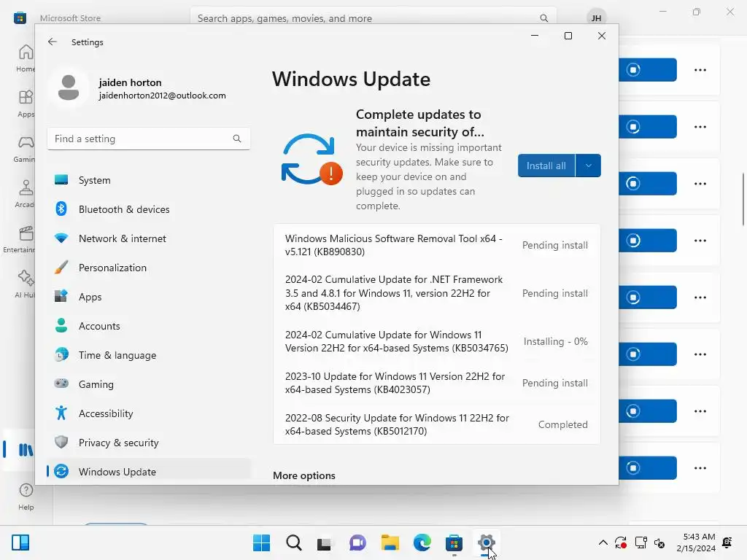Open Entertainment in Microsoft Store sidebar
The width and height of the screenshot is (747, 560).
(x=19, y=239)
